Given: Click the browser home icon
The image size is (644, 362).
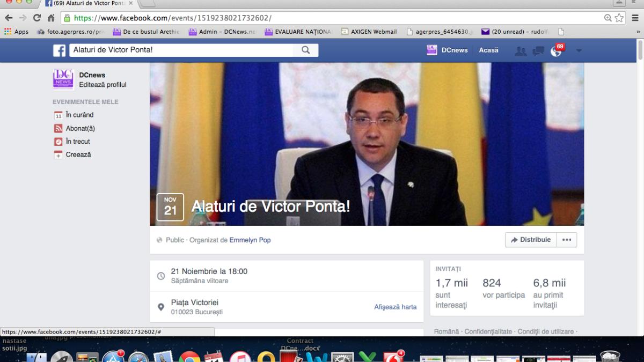Looking at the screenshot, I should tap(52, 18).
